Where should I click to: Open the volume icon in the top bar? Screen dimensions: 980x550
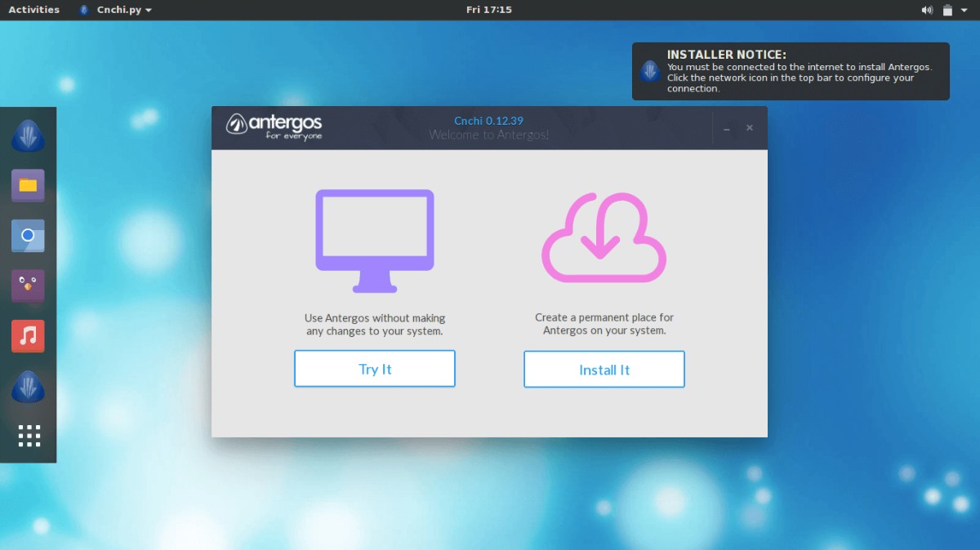point(927,10)
